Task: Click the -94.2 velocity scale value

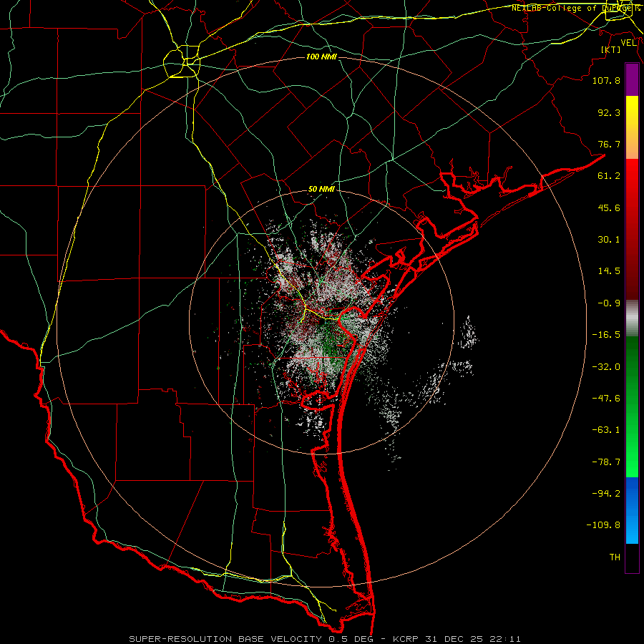Action: pyautogui.click(x=606, y=494)
